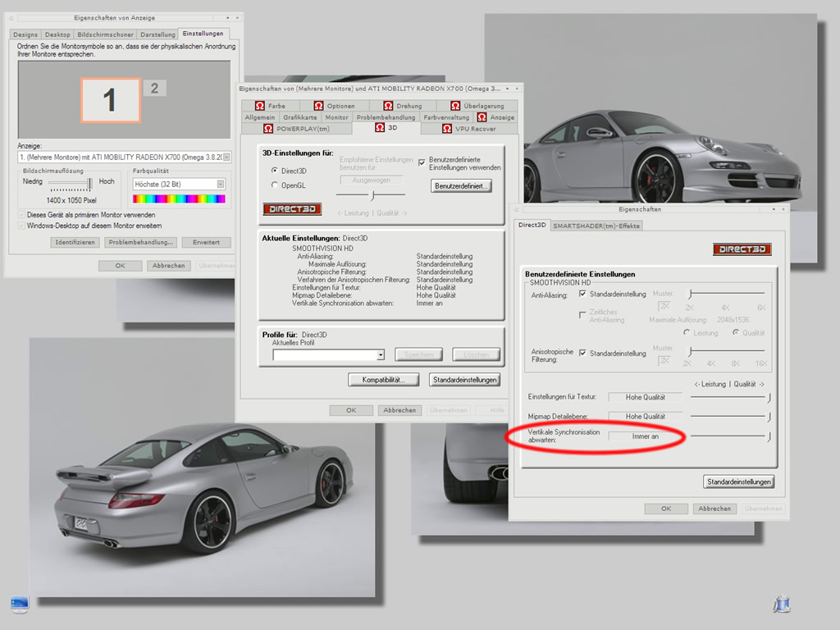Screen dimensions: 840x630
Task: Click the Omega icon on the Farbe tab
Action: 259,106
